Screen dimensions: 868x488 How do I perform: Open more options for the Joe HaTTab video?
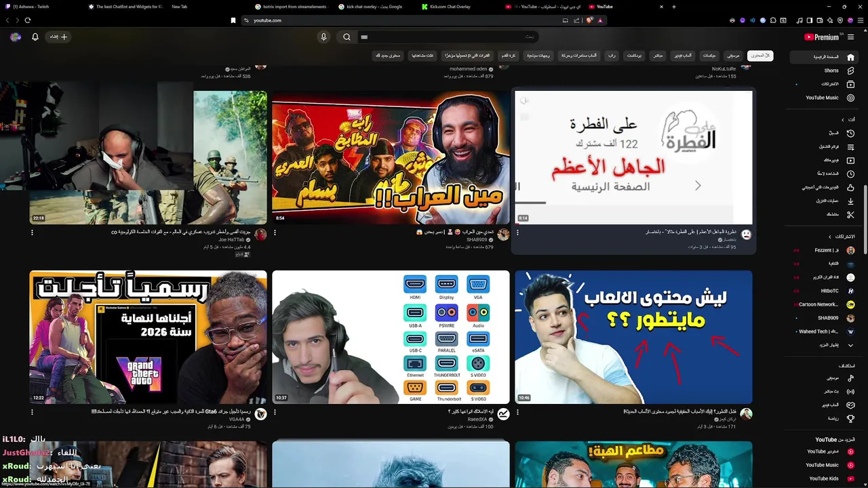click(32, 232)
